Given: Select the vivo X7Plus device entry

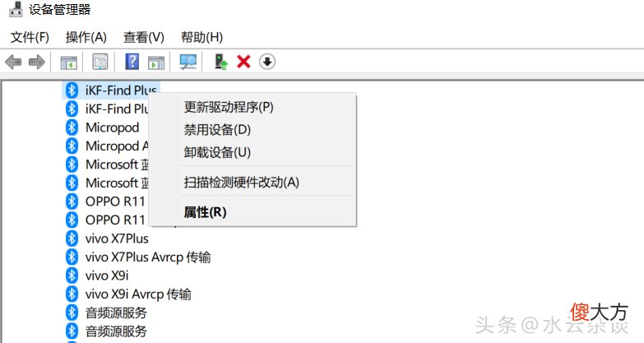Looking at the screenshot, I should pos(117,239).
